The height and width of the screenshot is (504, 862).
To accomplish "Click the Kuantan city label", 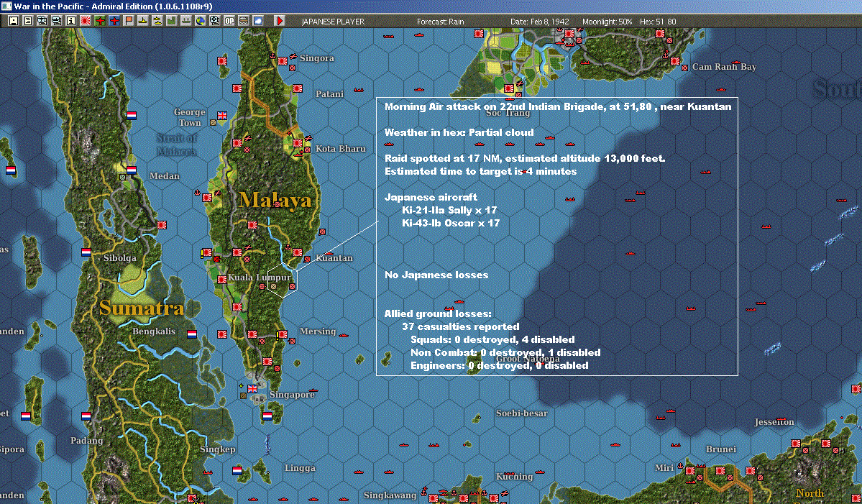I will pyautogui.click(x=334, y=258).
